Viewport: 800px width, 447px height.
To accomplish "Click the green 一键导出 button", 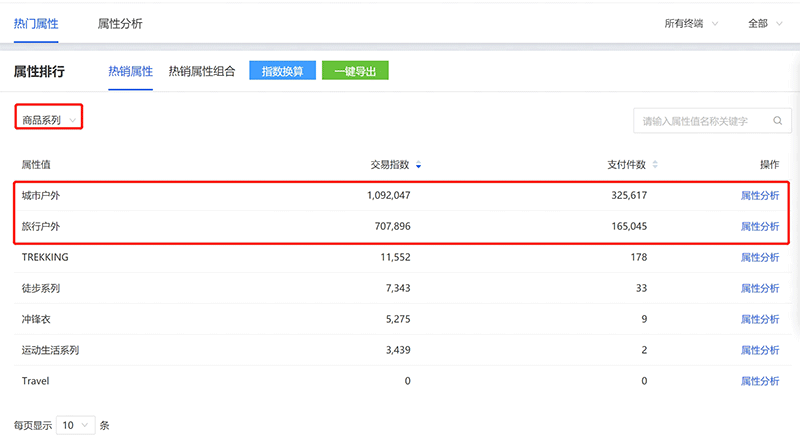I will 355,71.
